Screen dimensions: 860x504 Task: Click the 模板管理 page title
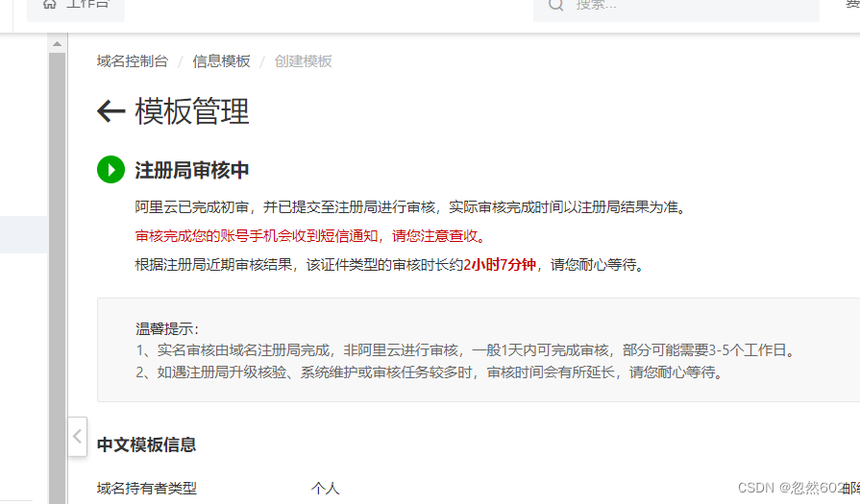192,111
